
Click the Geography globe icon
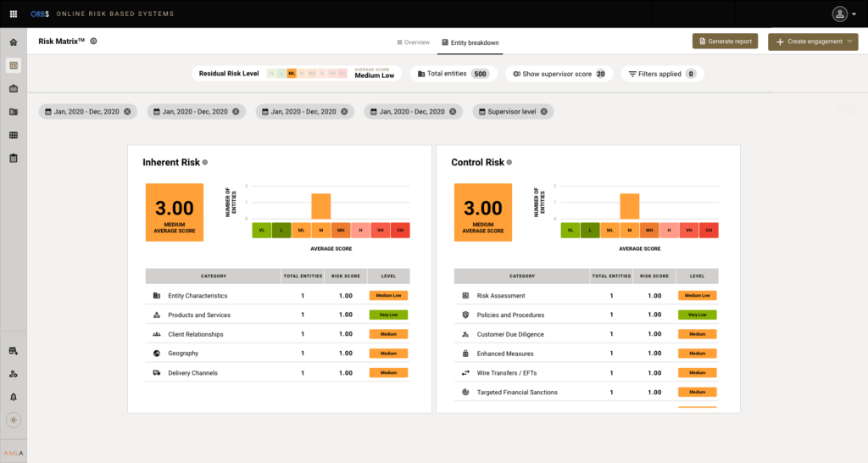pyautogui.click(x=157, y=354)
